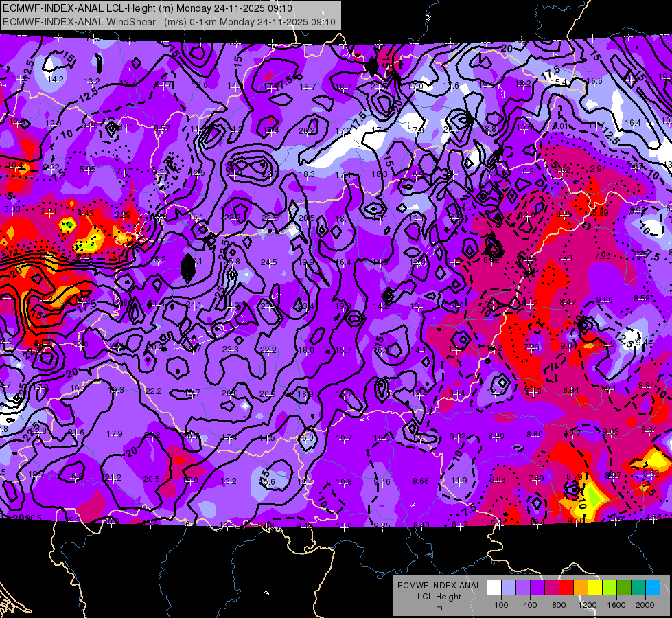Click the legend scale label 800
This screenshot has width=672, height=618.
point(559,605)
